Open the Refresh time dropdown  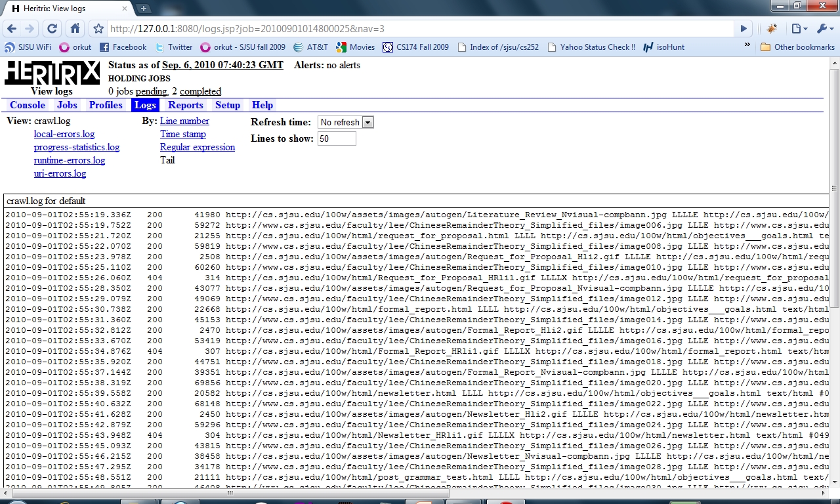point(345,122)
